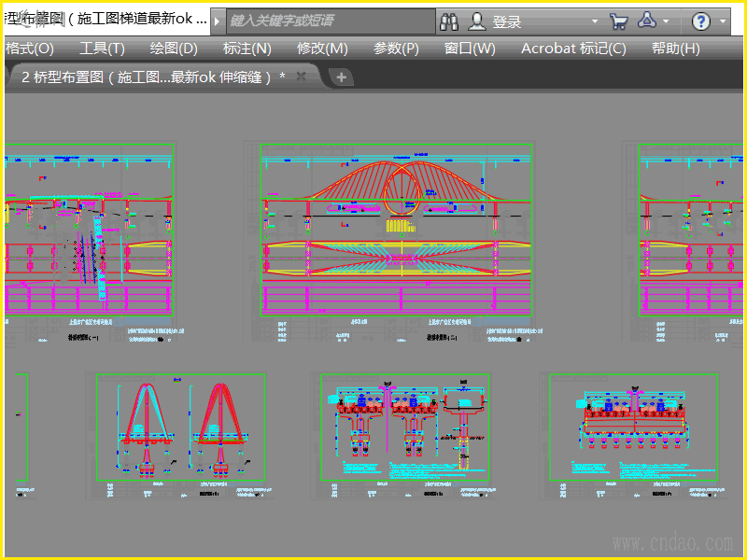This screenshot has width=747, height=560.
Task: Close the 桥型布置图 document tab
Action: tap(302, 77)
